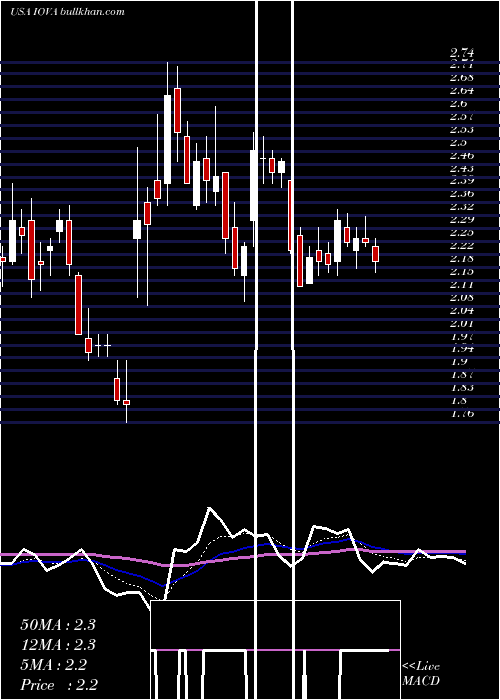Viewport: 500px width, 700px height.
Task: Click the 2.6 price level label
Action: pyautogui.click(x=459, y=104)
